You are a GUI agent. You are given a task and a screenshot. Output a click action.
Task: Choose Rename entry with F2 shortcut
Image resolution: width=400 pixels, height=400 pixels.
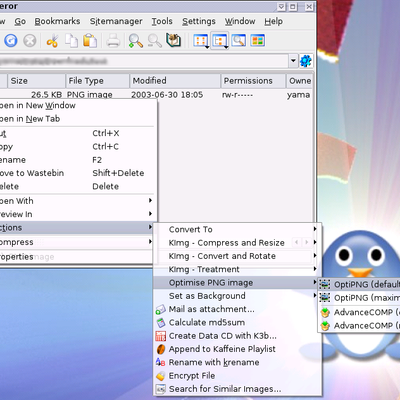(77, 160)
